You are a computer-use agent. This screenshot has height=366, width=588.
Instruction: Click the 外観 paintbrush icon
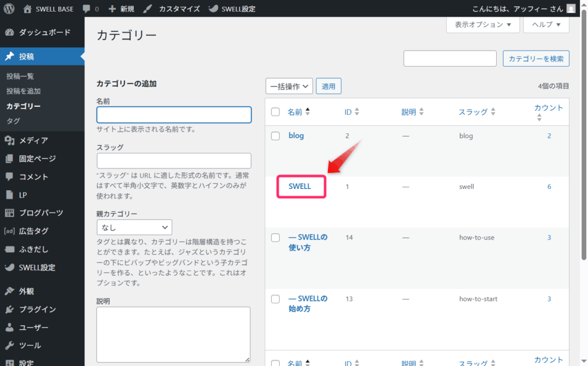click(9, 291)
